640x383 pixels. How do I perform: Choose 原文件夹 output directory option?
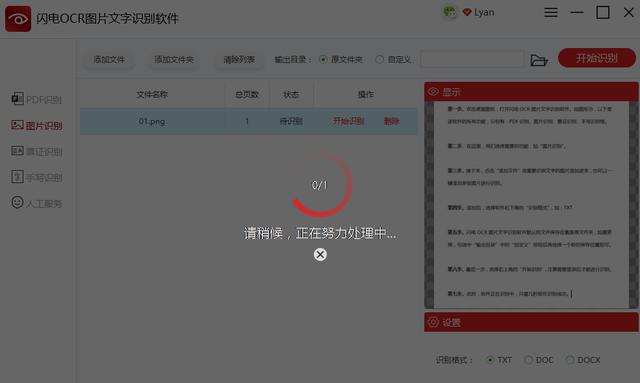(341, 60)
